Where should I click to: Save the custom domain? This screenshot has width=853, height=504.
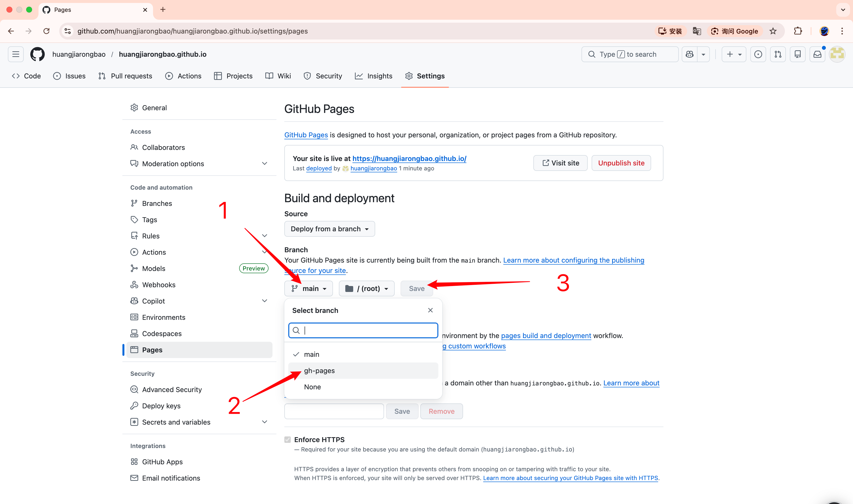[x=402, y=411]
